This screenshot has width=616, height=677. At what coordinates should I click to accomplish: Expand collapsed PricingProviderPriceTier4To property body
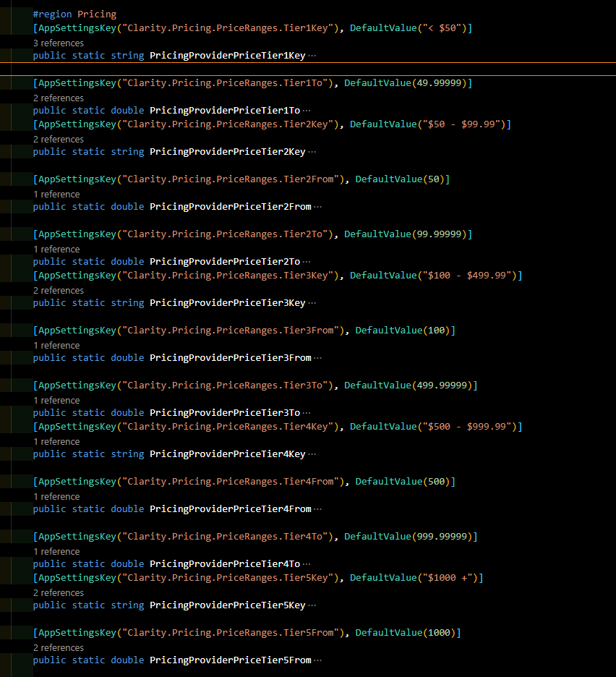coord(307,564)
